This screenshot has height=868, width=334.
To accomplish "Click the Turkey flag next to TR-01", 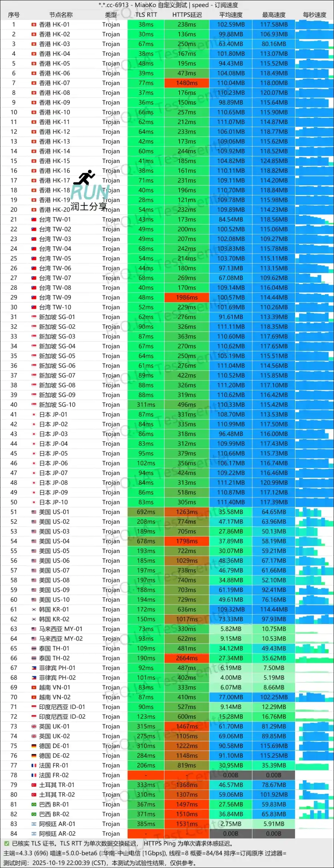I will [x=34, y=785].
